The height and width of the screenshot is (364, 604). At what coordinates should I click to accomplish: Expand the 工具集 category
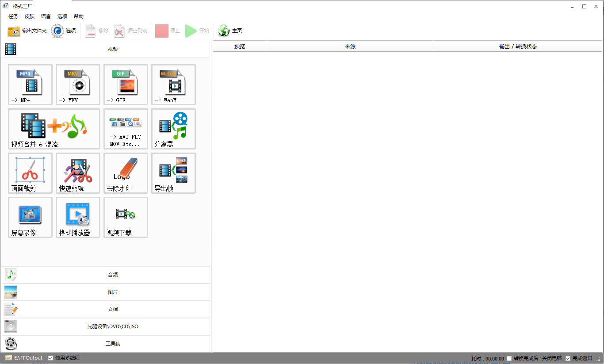[106, 344]
